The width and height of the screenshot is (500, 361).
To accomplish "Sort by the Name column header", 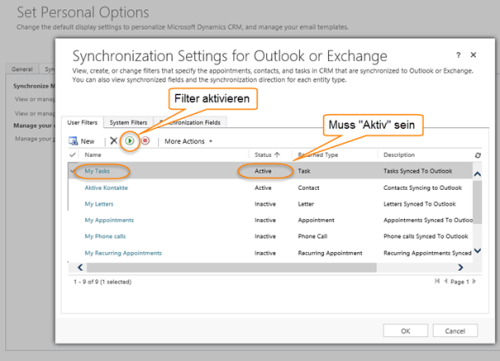I will tap(93, 155).
